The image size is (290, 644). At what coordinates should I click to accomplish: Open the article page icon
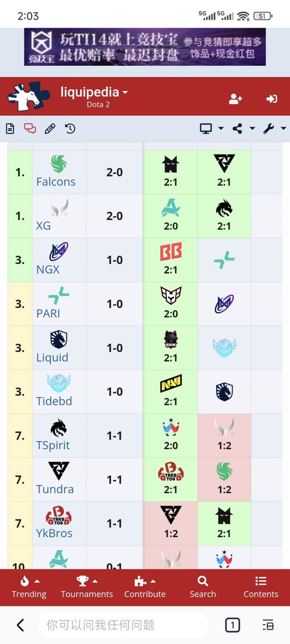[x=10, y=128]
